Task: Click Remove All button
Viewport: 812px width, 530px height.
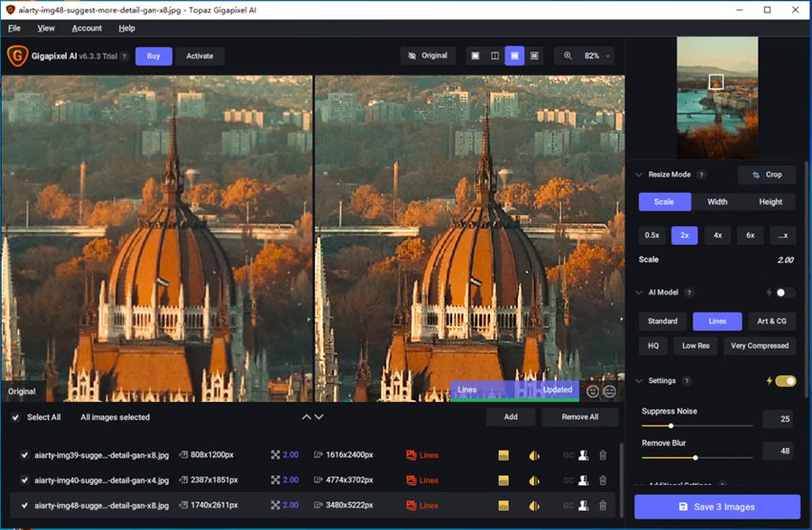Action: tap(580, 417)
